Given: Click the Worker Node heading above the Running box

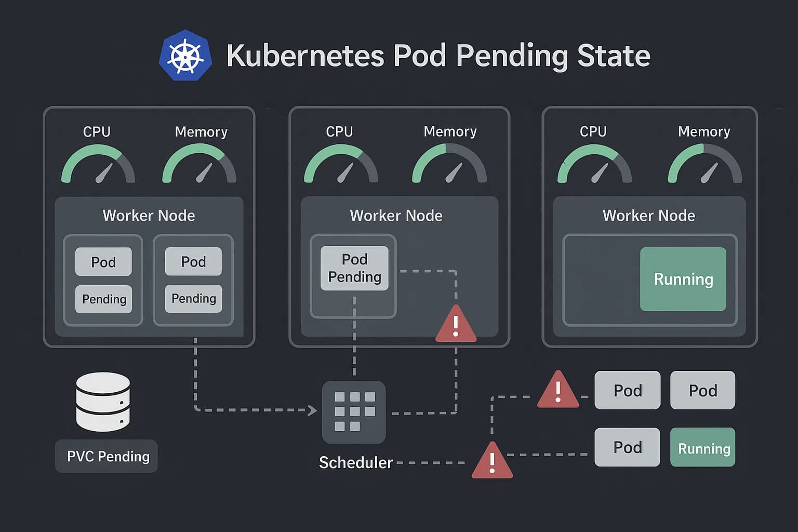Looking at the screenshot, I should pyautogui.click(x=649, y=216).
